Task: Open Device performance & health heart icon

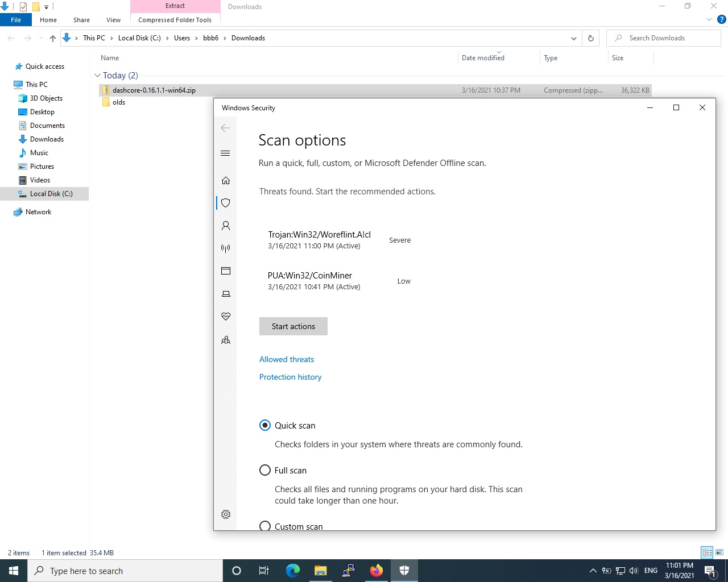Action: point(226,317)
